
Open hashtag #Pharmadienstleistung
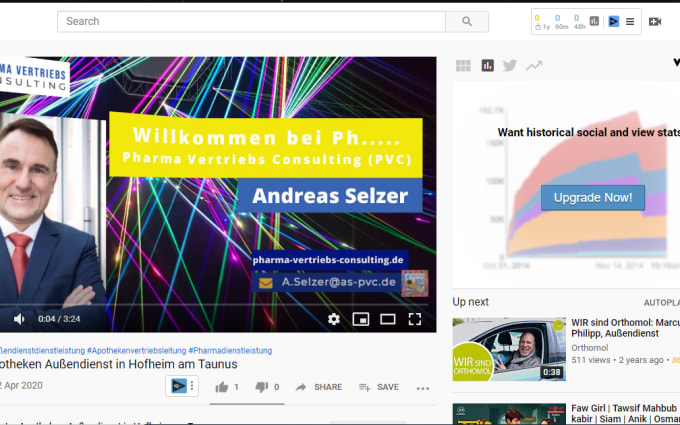click(x=230, y=350)
